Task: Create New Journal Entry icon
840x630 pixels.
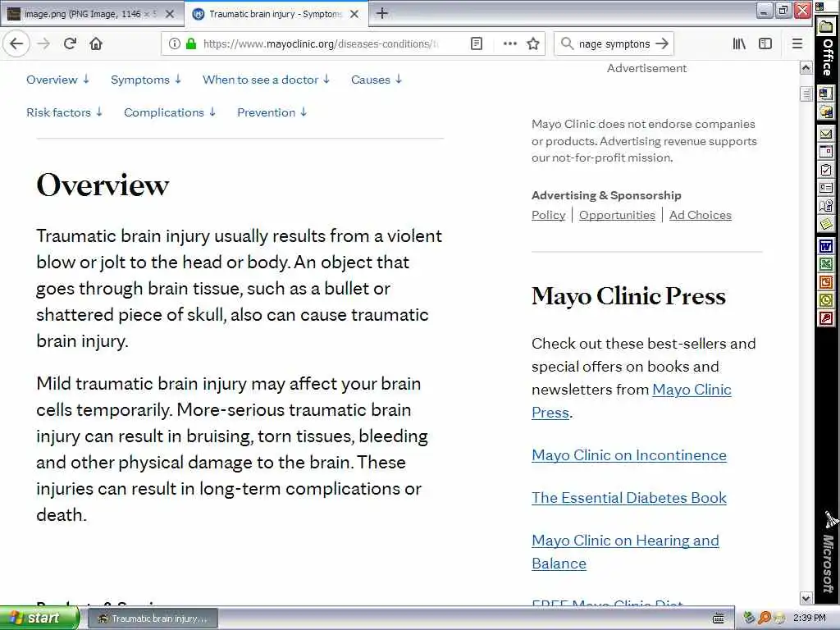Action: [825, 206]
